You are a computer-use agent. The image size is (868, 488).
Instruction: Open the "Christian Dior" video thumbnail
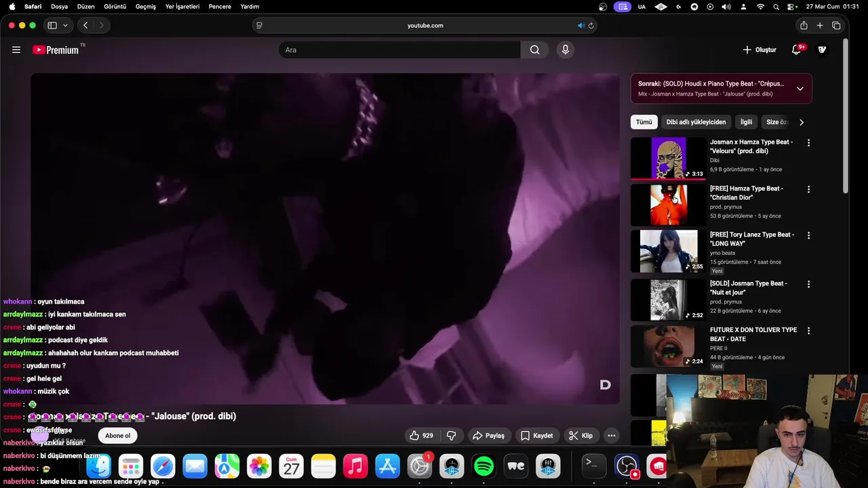click(669, 205)
